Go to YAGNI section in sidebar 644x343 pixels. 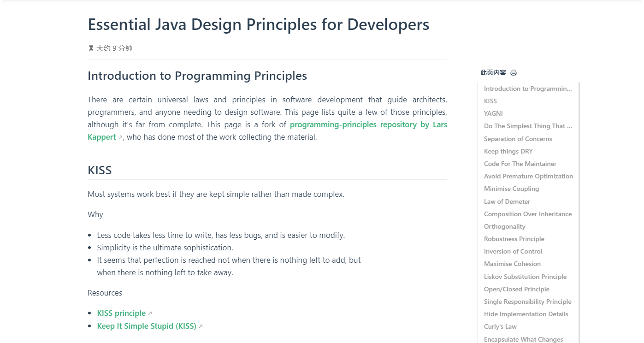click(493, 113)
